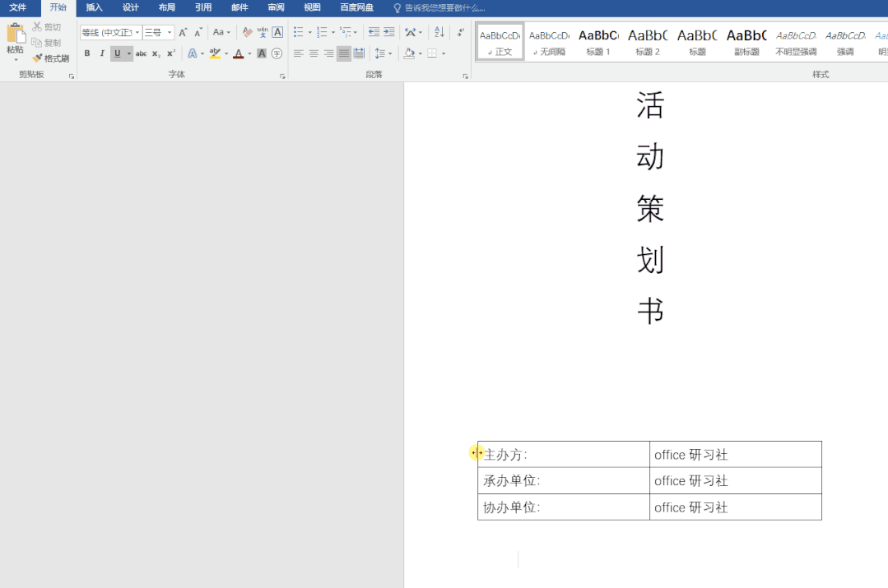The width and height of the screenshot is (888, 588).
Task: Apply distributed alignment
Action: (x=359, y=53)
